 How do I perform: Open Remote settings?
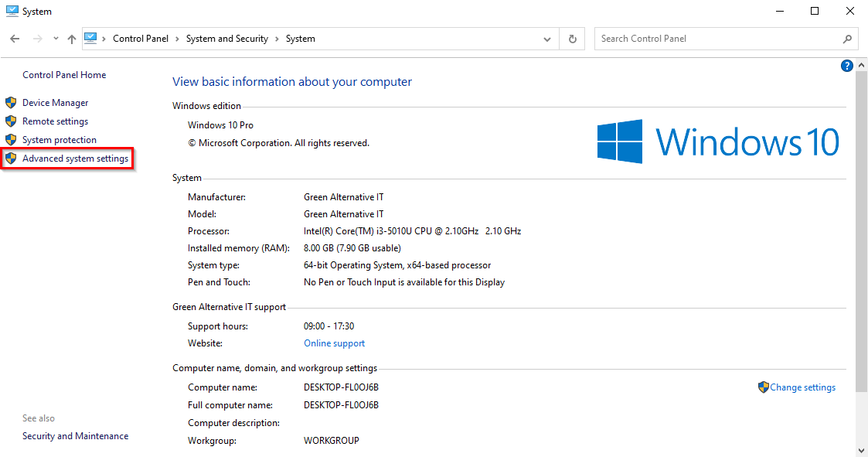(x=56, y=121)
